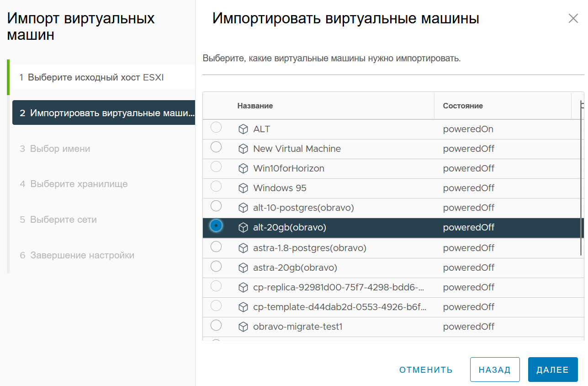Click the cube icon beside obravo-migrate-test1
Image resolution: width=588 pixels, height=386 pixels.
243,327
